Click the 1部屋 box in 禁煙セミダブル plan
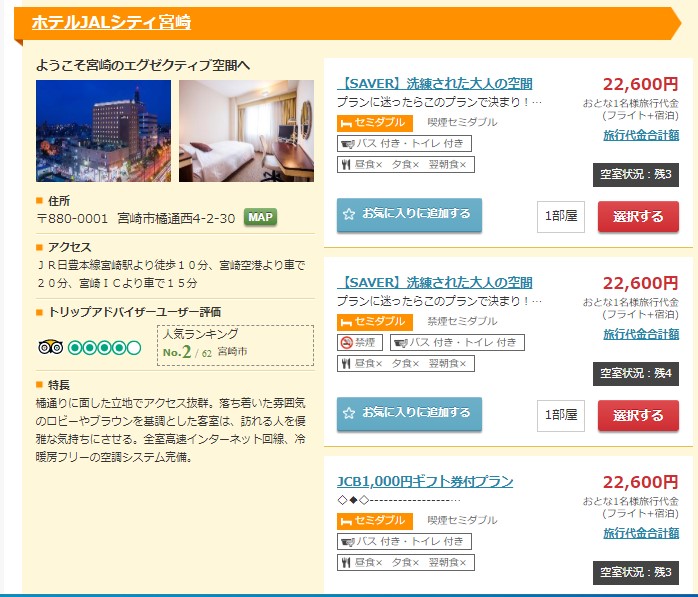 [561, 416]
